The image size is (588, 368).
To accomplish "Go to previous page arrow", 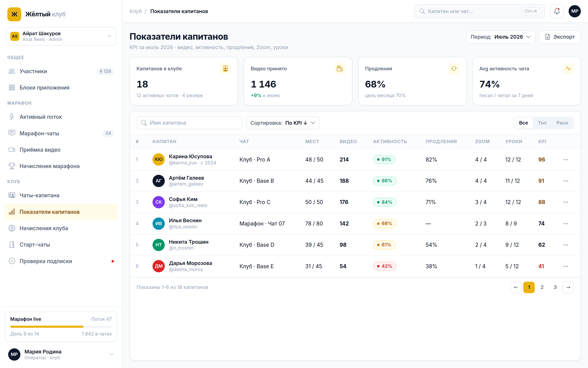I will (516, 287).
